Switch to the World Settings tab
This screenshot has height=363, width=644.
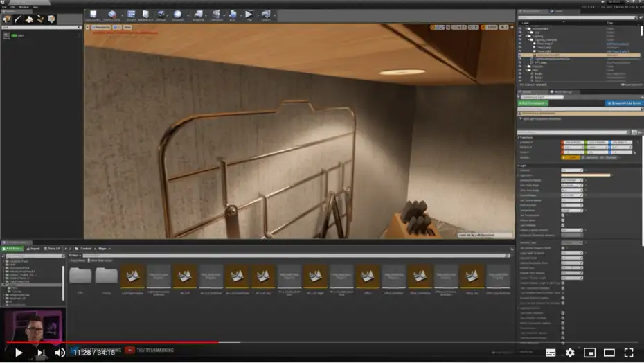(563, 91)
